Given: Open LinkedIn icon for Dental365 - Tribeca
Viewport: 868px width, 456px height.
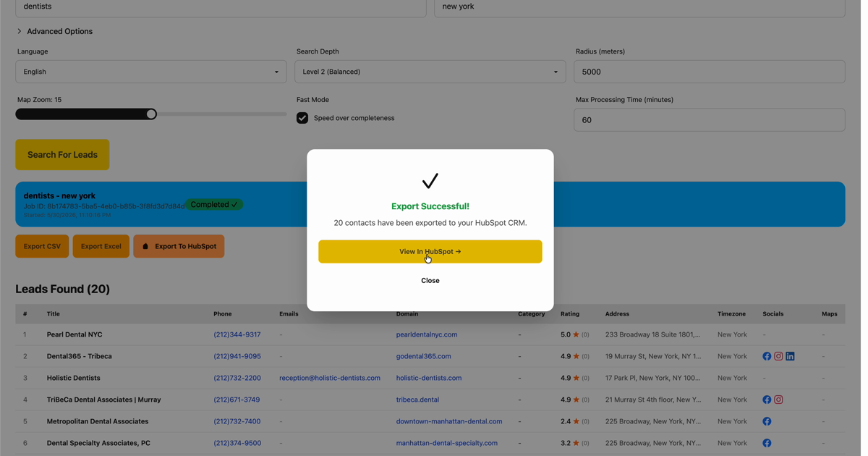Looking at the screenshot, I should tap(790, 356).
